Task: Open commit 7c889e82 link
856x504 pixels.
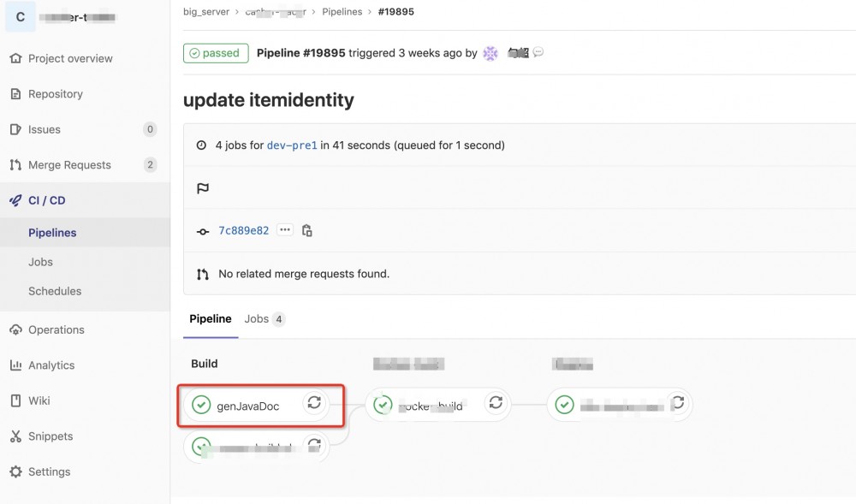Action: click(x=244, y=231)
